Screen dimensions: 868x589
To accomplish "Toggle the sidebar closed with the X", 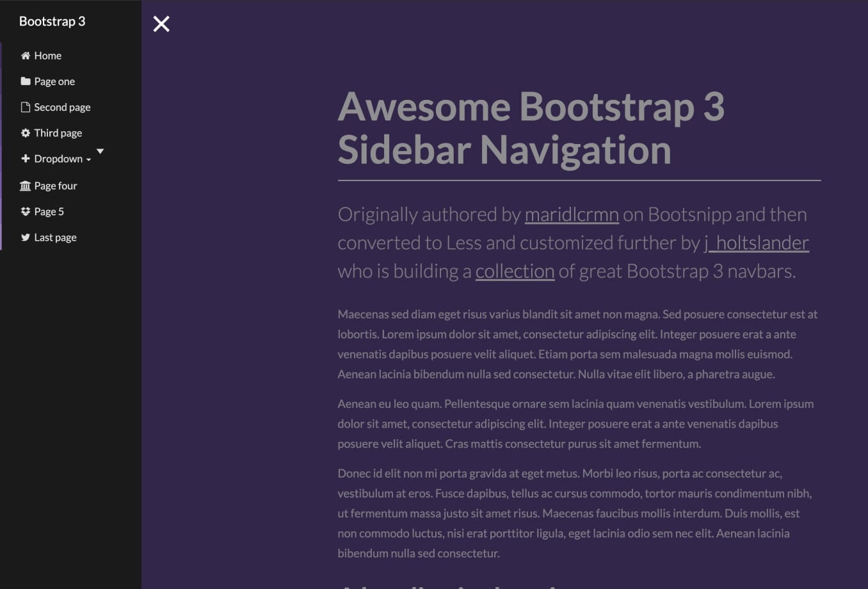I will pos(161,24).
